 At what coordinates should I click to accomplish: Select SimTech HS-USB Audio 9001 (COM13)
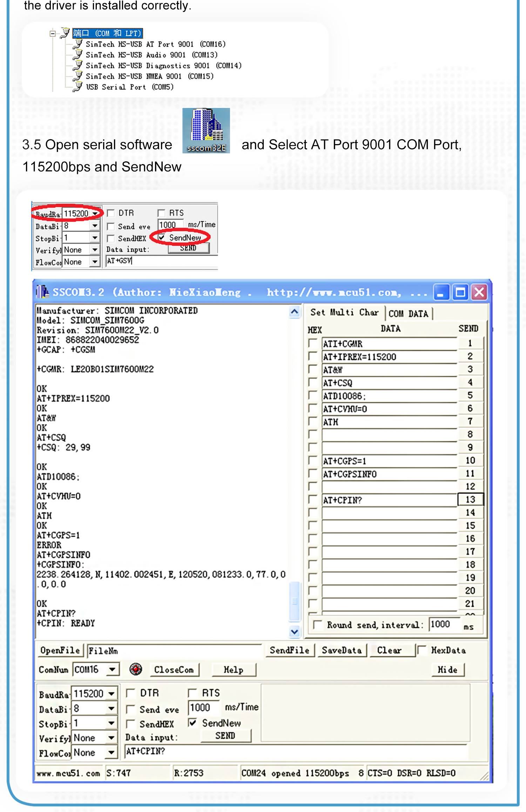click(x=151, y=55)
